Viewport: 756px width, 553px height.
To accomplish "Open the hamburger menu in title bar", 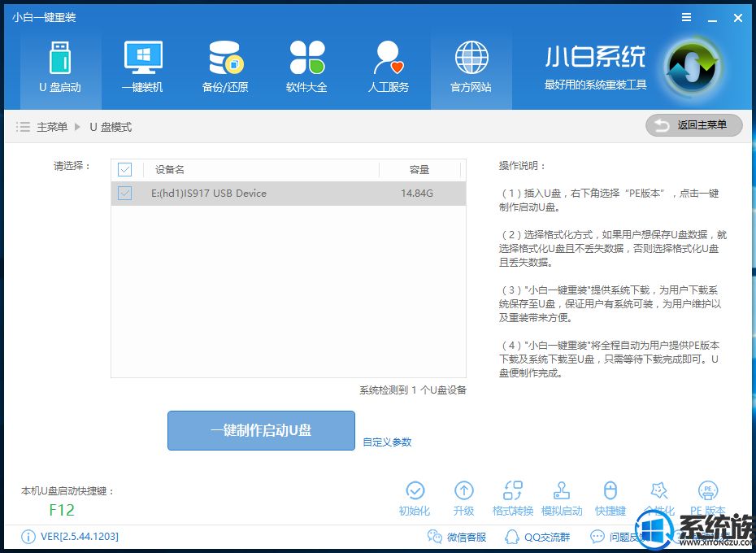I will click(x=687, y=18).
